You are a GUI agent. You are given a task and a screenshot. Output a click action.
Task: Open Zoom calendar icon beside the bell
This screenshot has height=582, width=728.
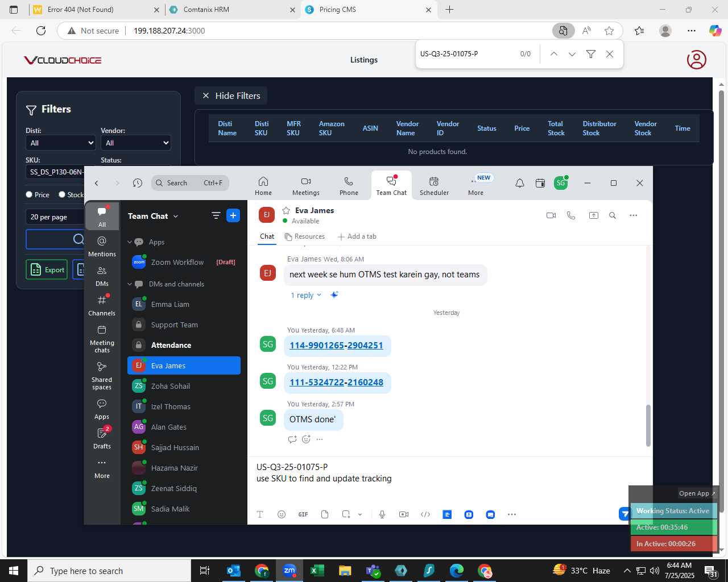point(540,183)
